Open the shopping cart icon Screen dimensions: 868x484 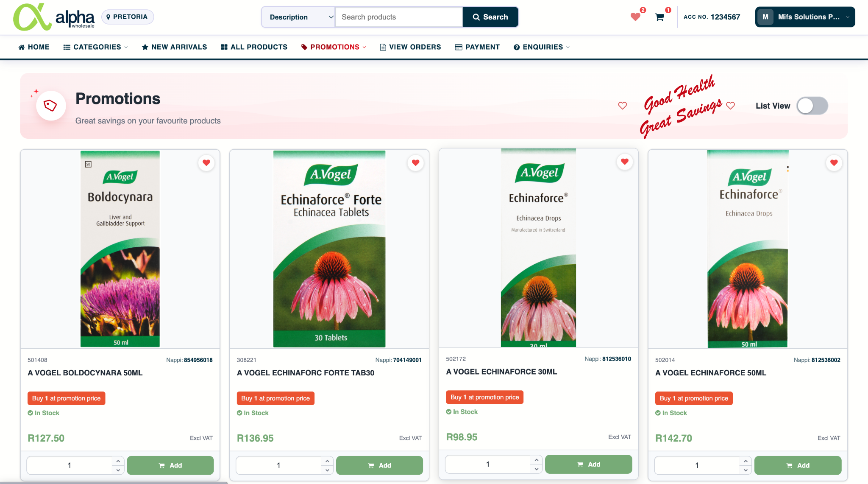click(x=659, y=17)
